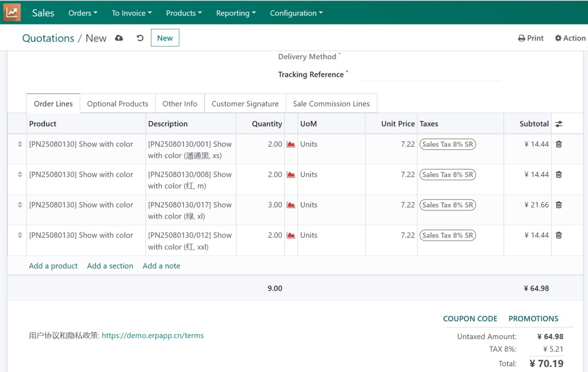Expand the Reporting menu
This screenshot has height=372, width=588.
tap(236, 13)
